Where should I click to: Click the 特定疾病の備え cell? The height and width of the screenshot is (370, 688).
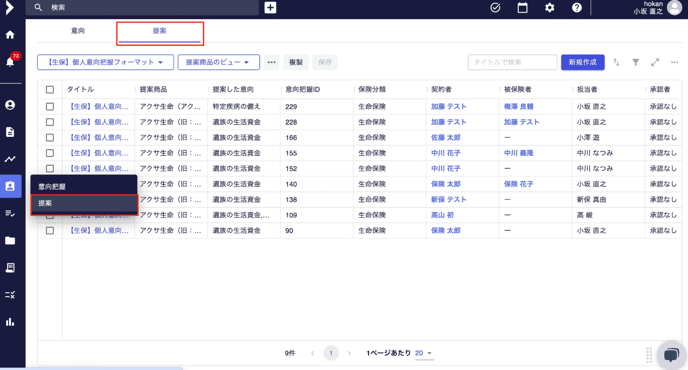click(x=236, y=107)
